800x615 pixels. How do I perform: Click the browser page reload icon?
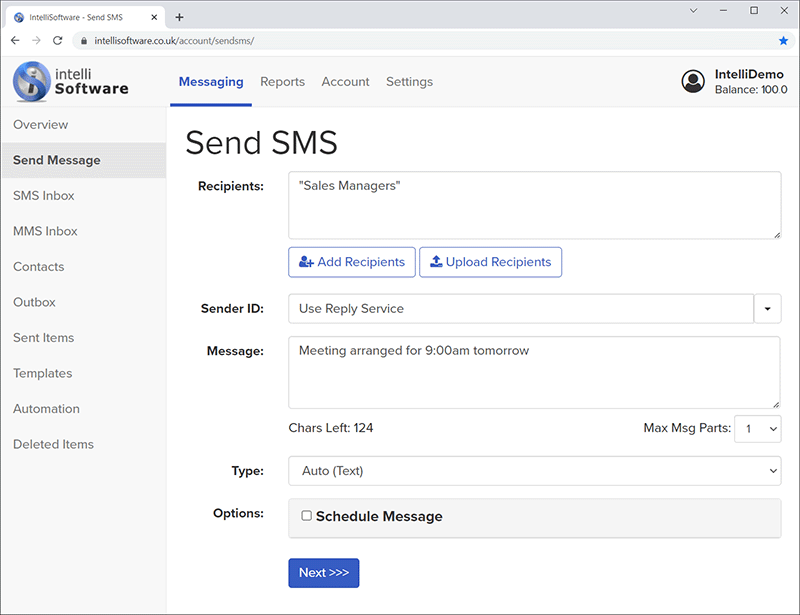click(57, 39)
